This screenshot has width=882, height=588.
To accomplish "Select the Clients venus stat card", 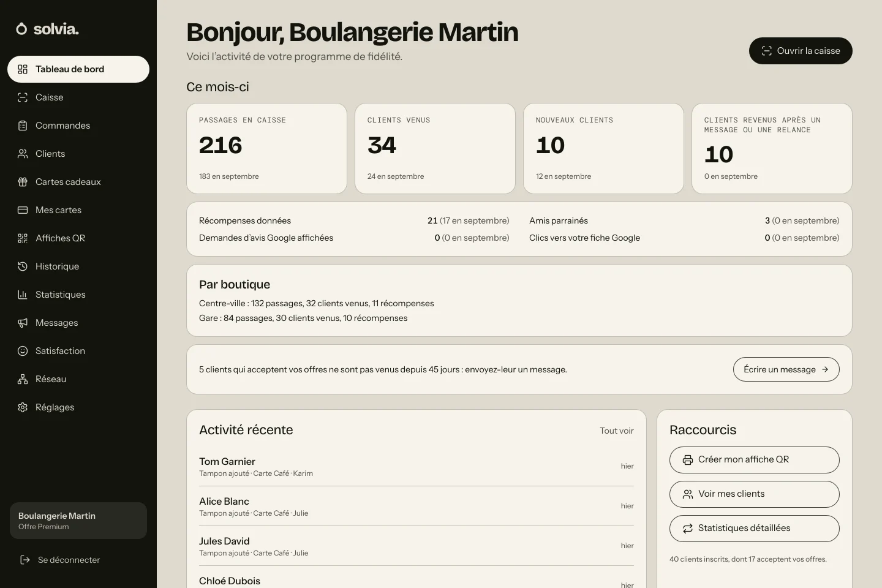I will pos(435,148).
